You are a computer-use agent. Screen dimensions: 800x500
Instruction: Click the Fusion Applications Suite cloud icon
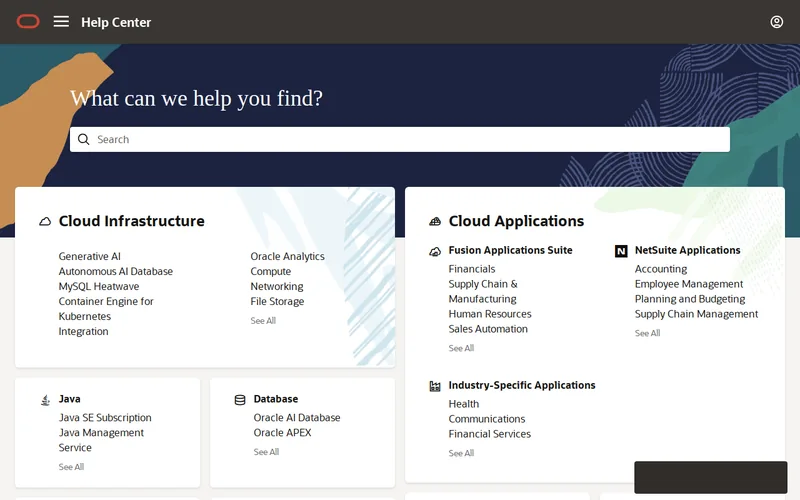click(x=435, y=251)
